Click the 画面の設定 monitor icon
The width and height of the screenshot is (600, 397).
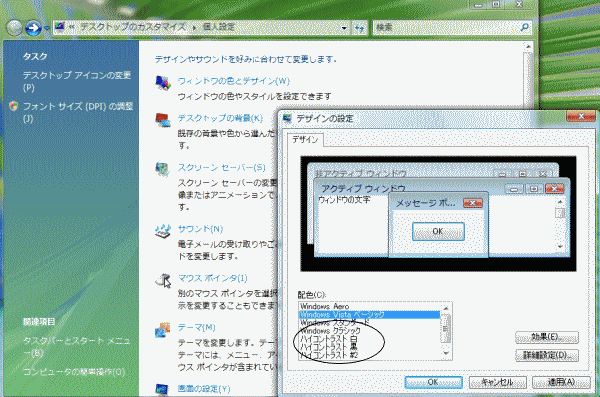(x=163, y=390)
